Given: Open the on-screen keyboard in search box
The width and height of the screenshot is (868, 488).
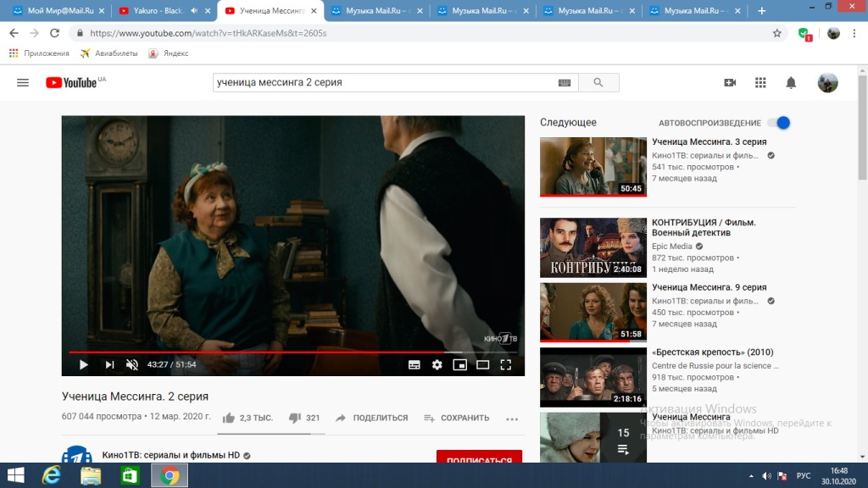Looking at the screenshot, I should (564, 82).
